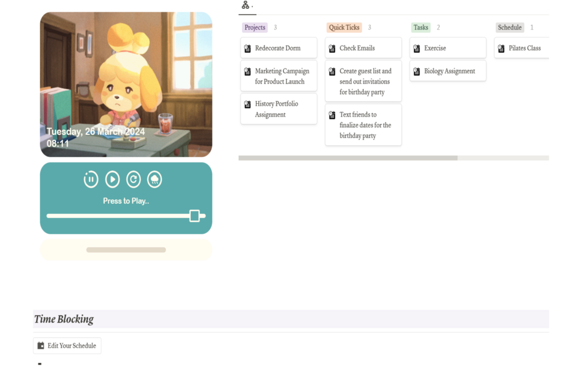Click the Projects column label
588x367 pixels.
tap(255, 27)
